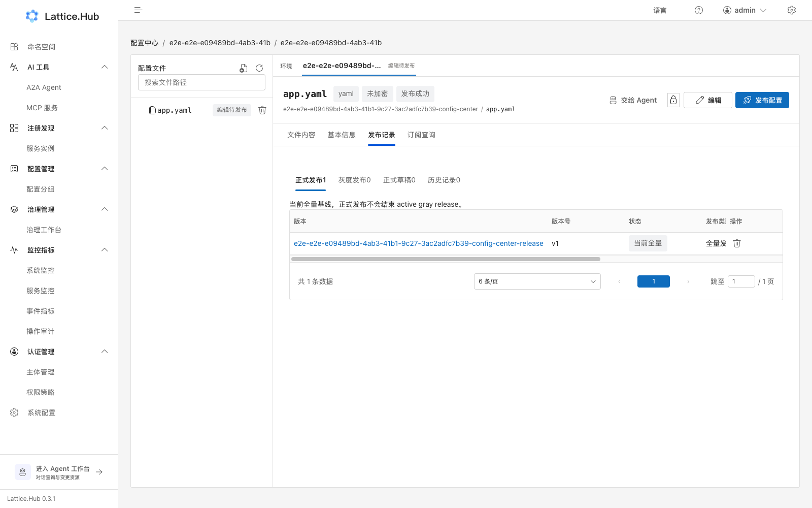812x508 pixels.
Task: Open 治理工作台 in sidebar
Action: tap(44, 230)
